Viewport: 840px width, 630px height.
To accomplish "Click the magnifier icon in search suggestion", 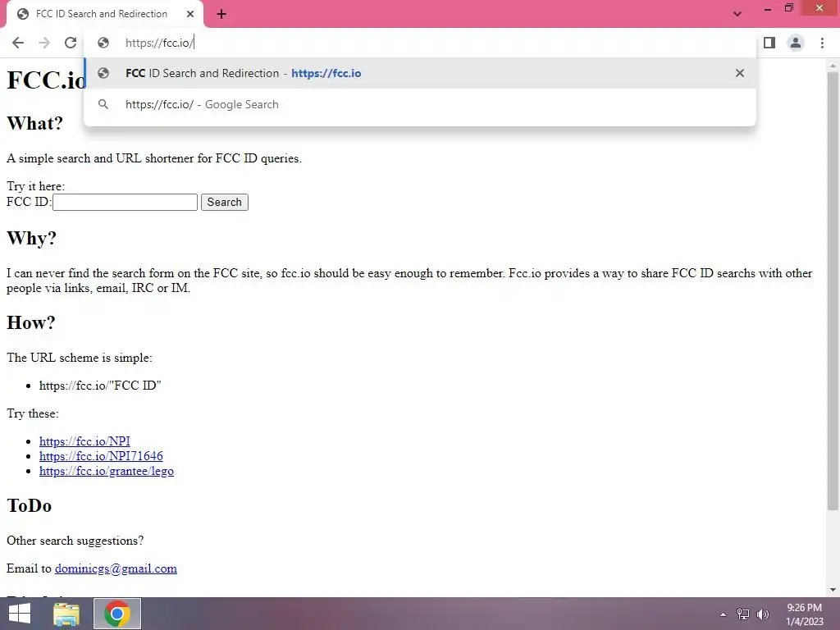I will point(103,104).
